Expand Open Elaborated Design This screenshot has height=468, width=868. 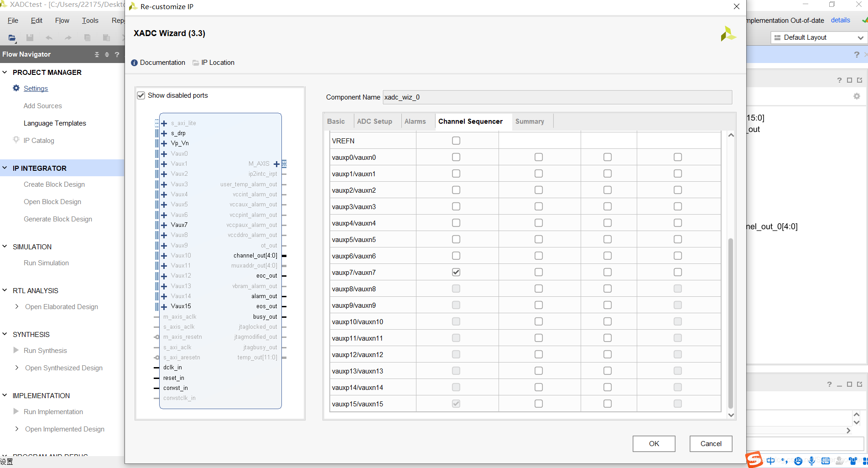17,306
